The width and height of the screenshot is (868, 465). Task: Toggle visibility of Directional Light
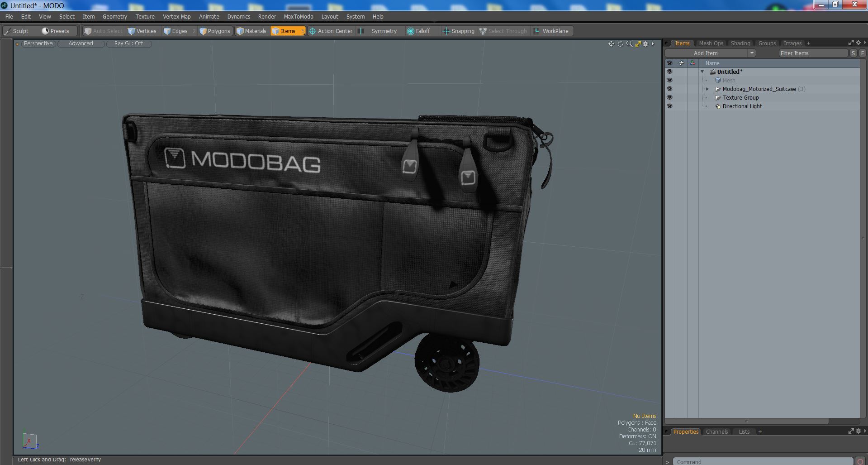point(669,106)
